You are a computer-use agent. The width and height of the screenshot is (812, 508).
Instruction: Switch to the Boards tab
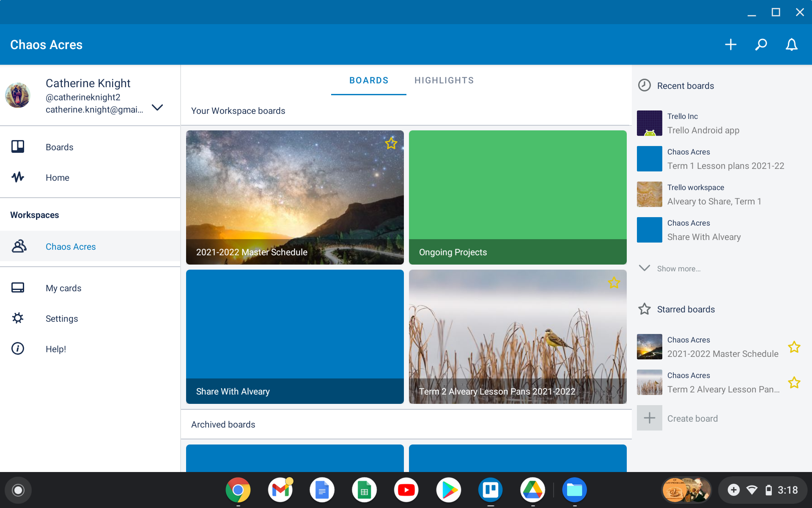pyautogui.click(x=369, y=80)
